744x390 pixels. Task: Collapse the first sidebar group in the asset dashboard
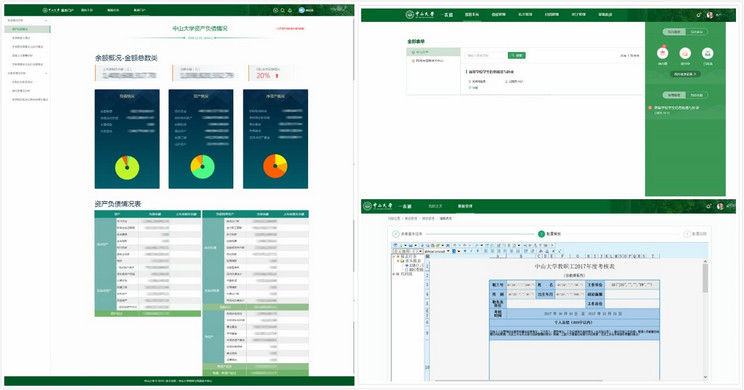[x=46, y=20]
